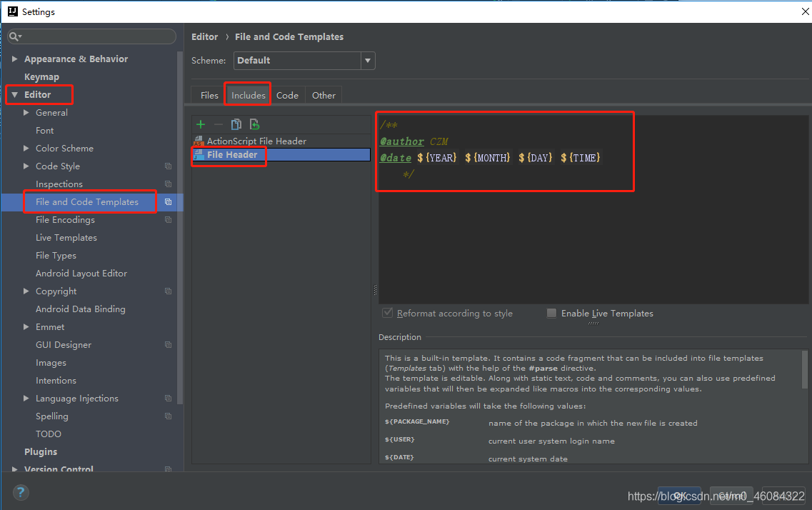This screenshot has width=812, height=510.
Task: Click project-level icon beside File and Code Templates
Action: click(x=169, y=202)
